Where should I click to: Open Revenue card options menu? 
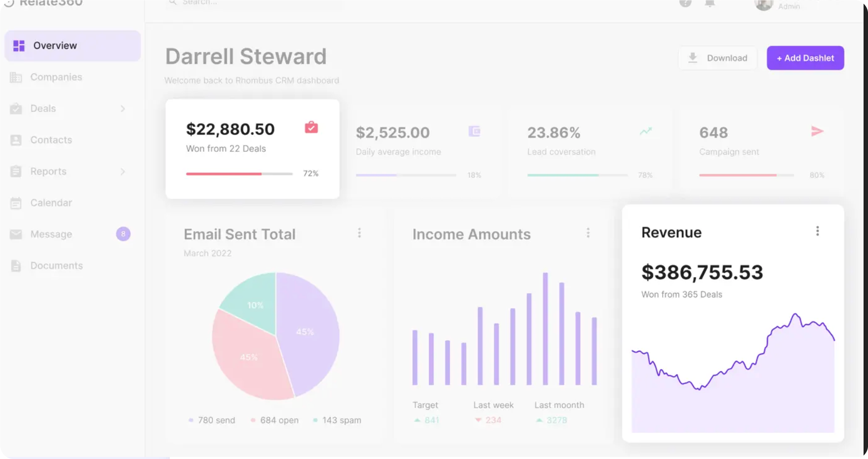coord(817,231)
